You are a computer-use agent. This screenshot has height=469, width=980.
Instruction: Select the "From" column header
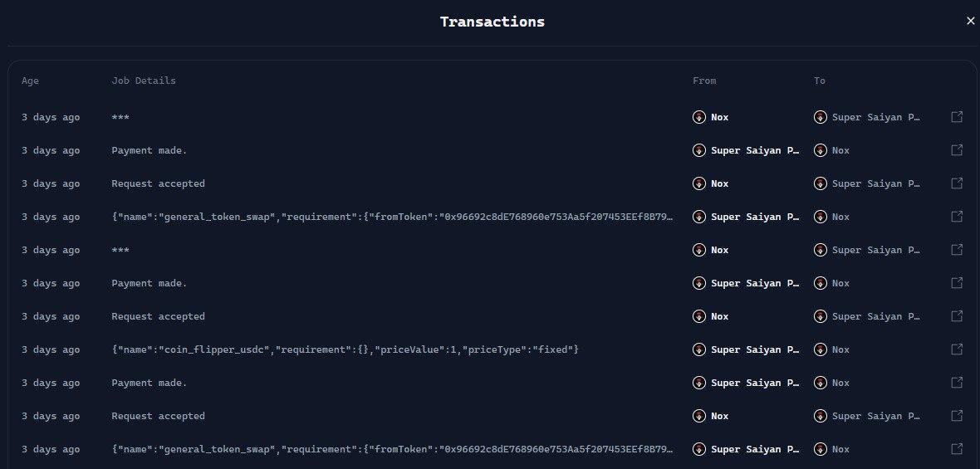[x=704, y=81]
